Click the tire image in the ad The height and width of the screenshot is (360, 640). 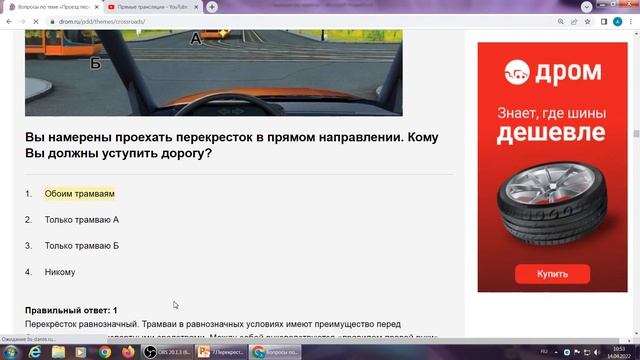pos(552,203)
